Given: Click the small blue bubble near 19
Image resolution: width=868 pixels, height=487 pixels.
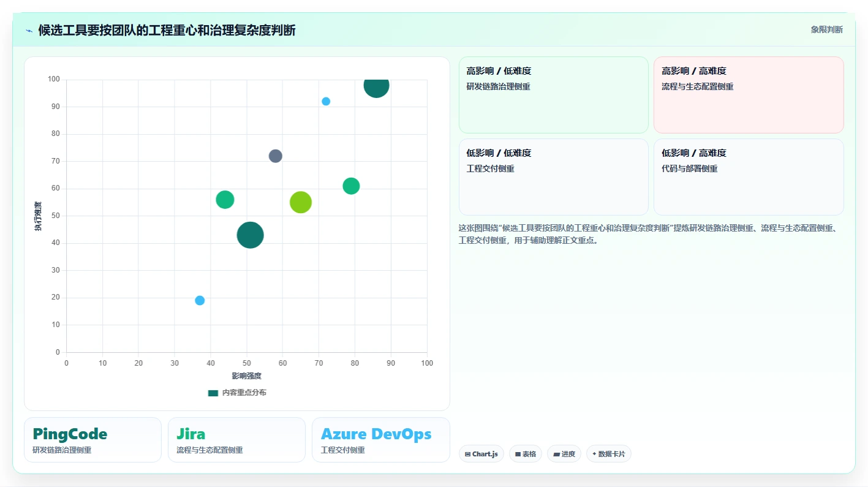Looking at the screenshot, I should [200, 300].
